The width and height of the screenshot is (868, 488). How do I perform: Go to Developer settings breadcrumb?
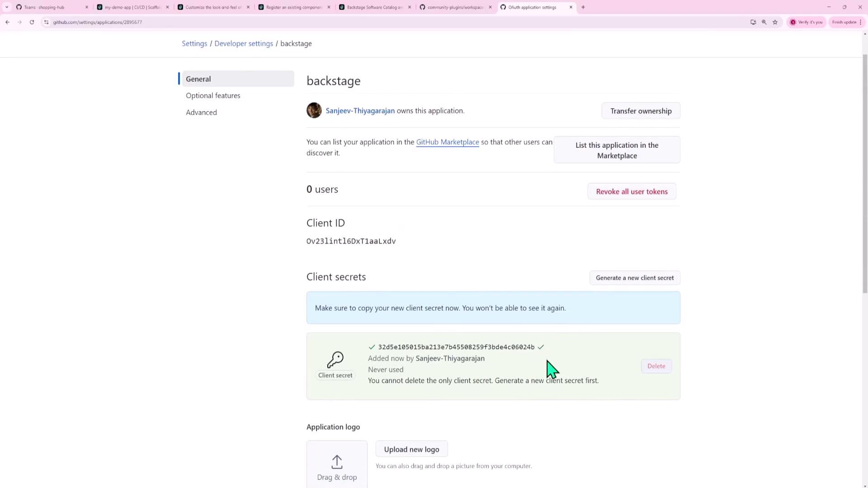244,44
